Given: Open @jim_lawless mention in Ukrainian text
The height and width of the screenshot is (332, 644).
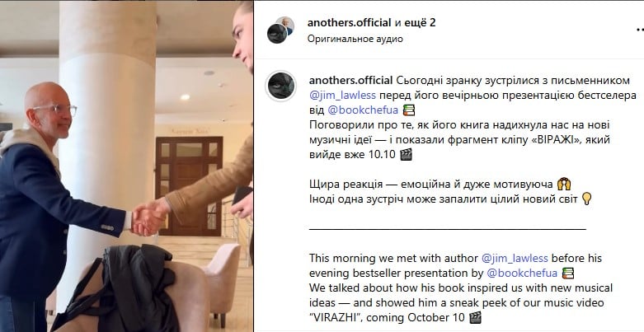Looking at the screenshot, I should pos(342,96).
